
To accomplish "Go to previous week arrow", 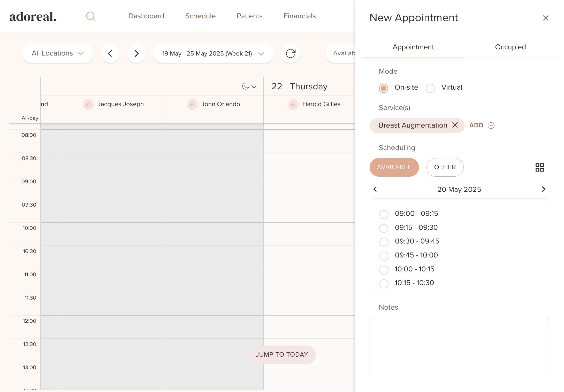I will coord(110,53).
